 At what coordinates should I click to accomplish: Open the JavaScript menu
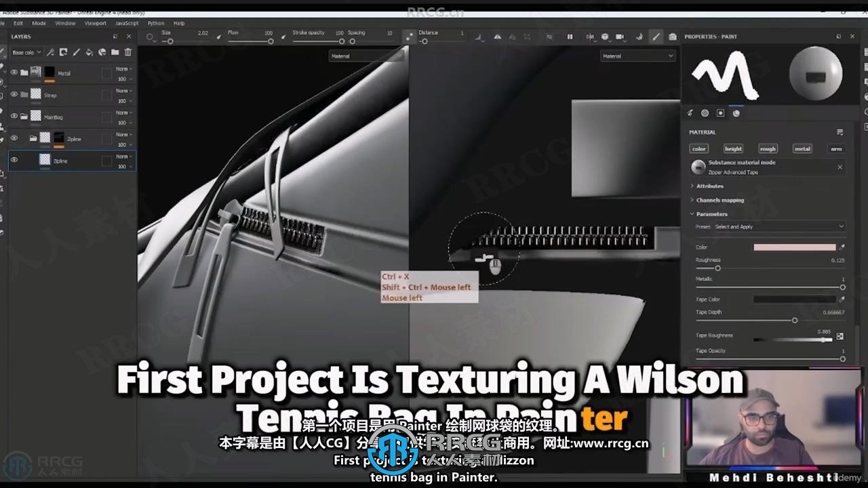(x=127, y=23)
